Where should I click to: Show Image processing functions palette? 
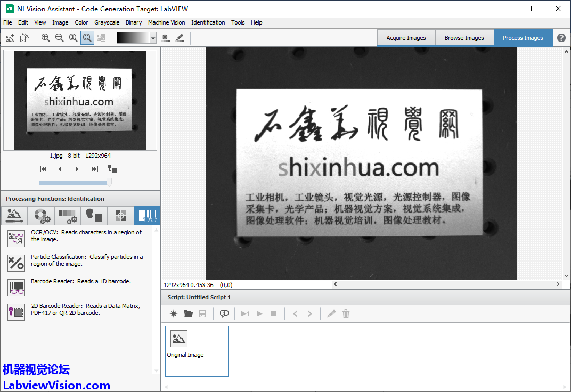[x=14, y=215]
